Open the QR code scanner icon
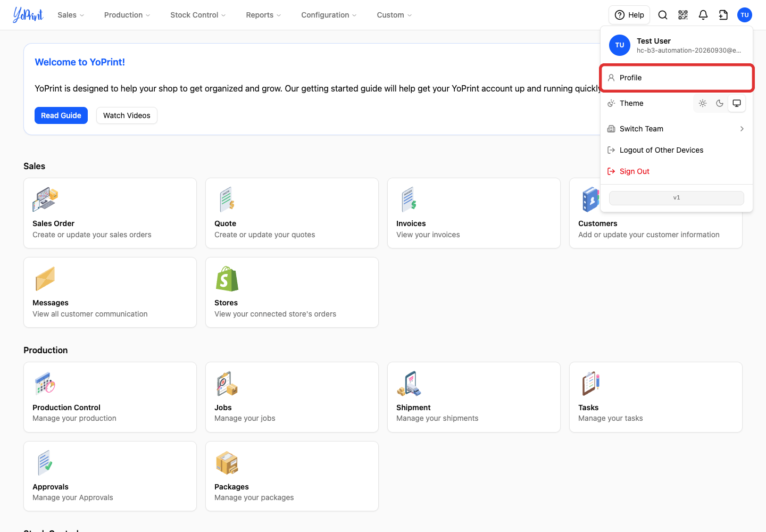The height and width of the screenshot is (532, 766). [683, 15]
